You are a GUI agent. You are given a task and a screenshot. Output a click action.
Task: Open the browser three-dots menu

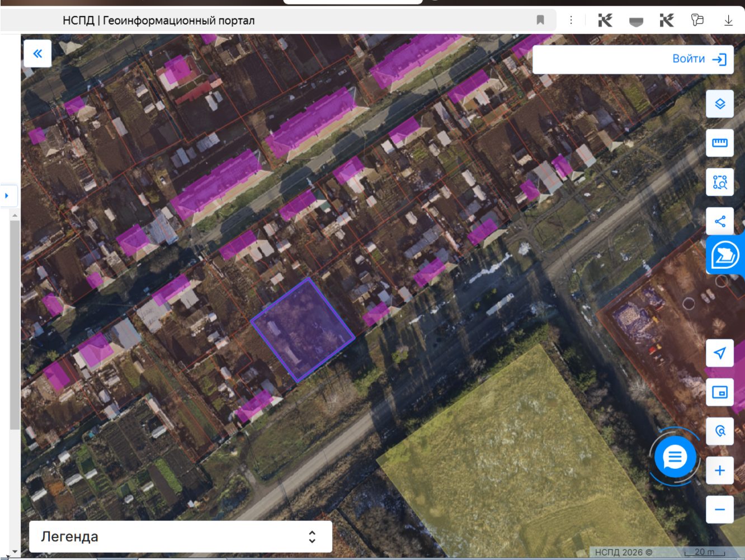[570, 21]
